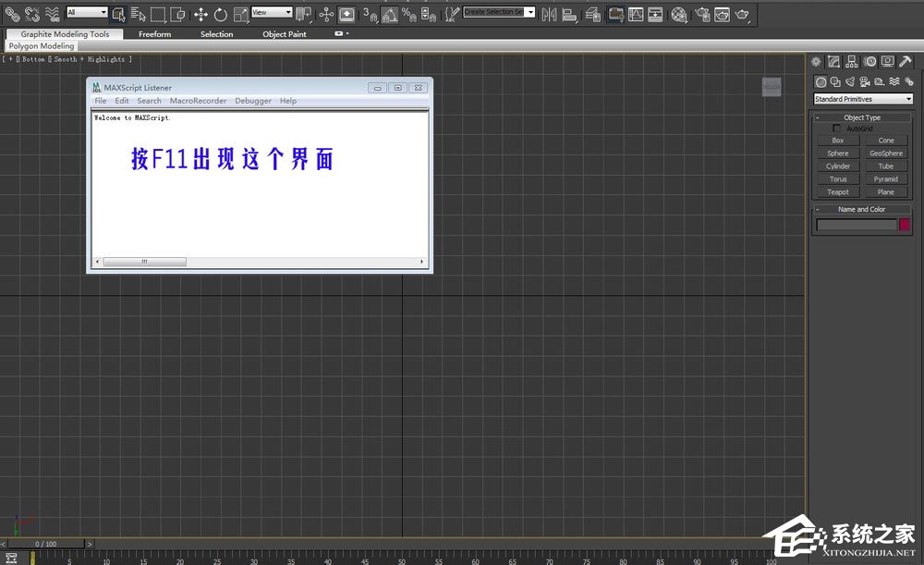Click the object color swatch
Viewport: 924px width, 565px height.
click(905, 225)
